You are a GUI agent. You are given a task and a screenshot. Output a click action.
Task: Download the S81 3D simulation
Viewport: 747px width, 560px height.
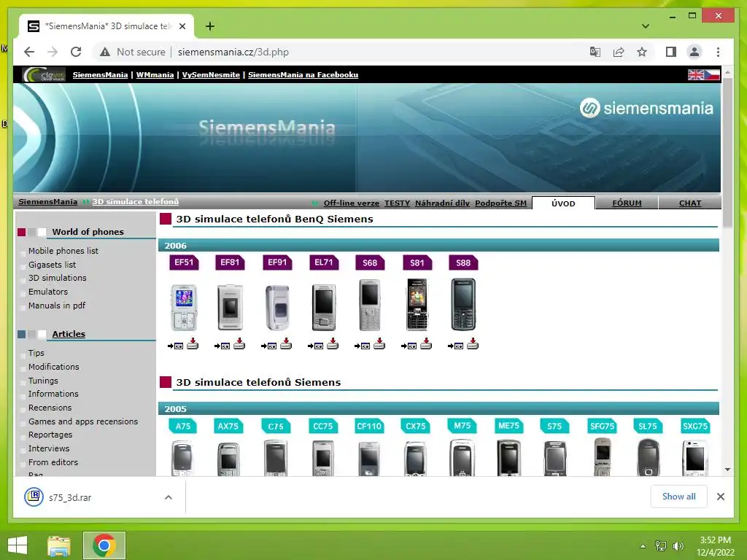pos(426,344)
